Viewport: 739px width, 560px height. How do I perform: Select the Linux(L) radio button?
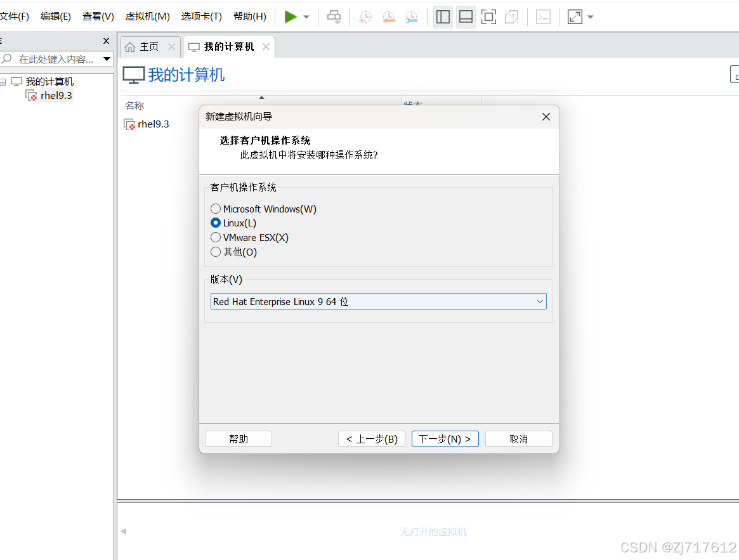click(216, 223)
